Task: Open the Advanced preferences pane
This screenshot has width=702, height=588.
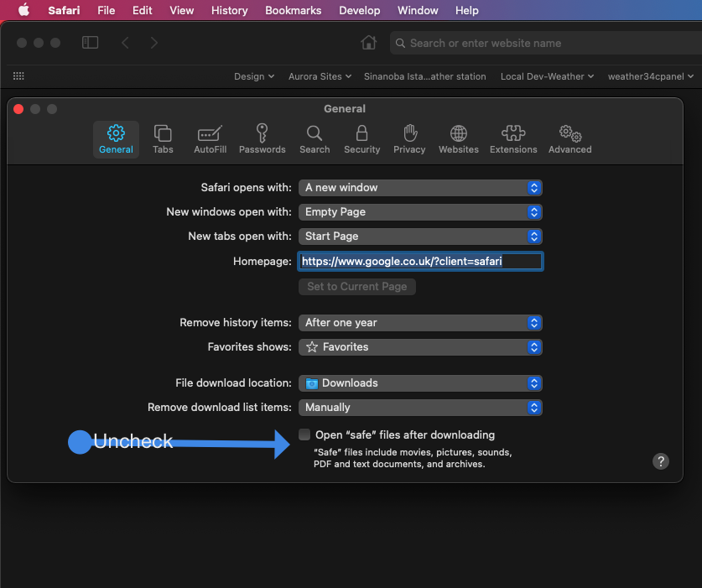Action: click(x=570, y=140)
